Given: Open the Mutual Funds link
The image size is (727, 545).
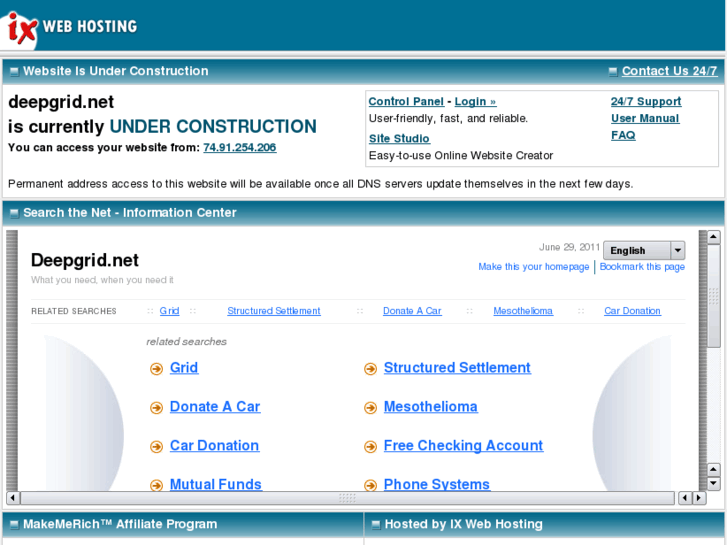Looking at the screenshot, I should (x=216, y=484).
